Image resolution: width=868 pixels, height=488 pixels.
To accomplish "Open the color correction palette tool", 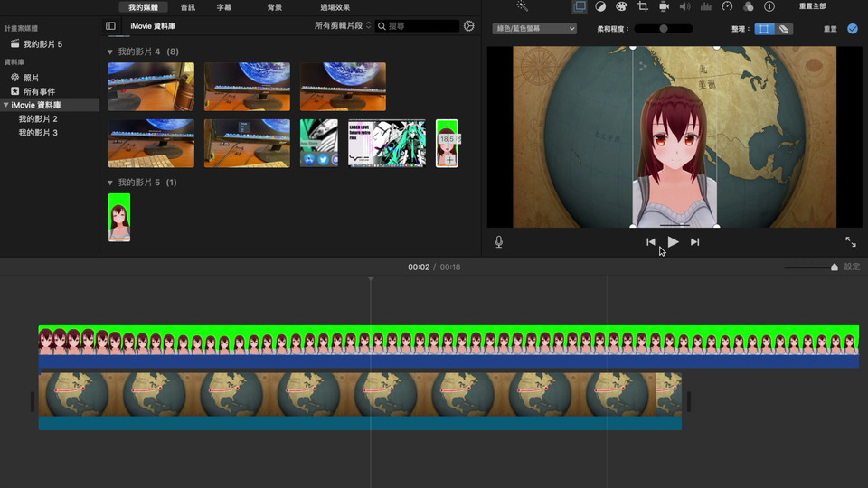I will [x=622, y=6].
